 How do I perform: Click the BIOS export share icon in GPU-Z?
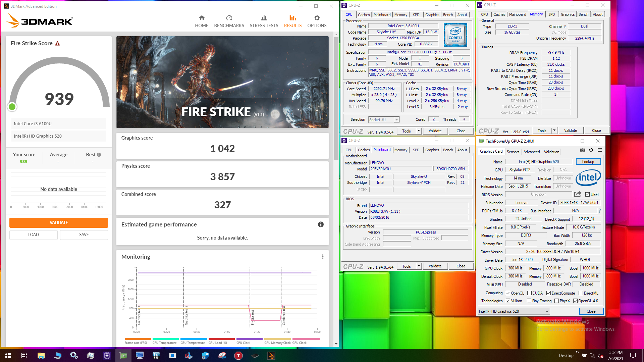click(x=578, y=194)
